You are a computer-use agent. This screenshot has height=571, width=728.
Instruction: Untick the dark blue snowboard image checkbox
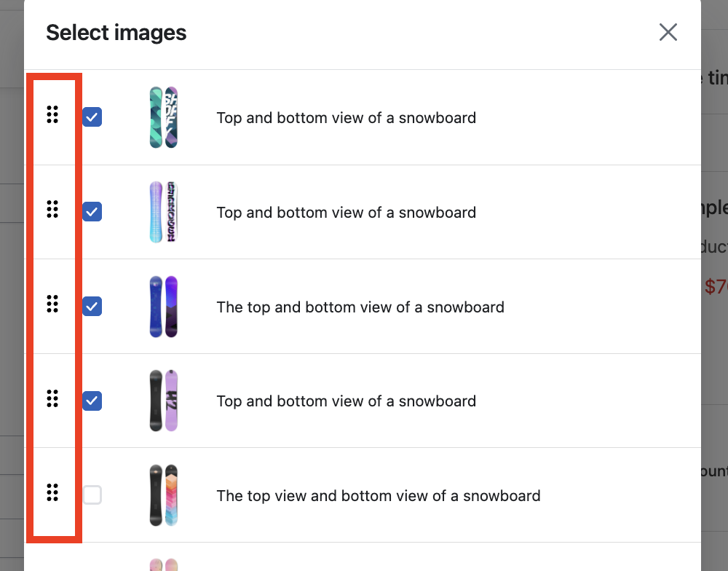(92, 307)
